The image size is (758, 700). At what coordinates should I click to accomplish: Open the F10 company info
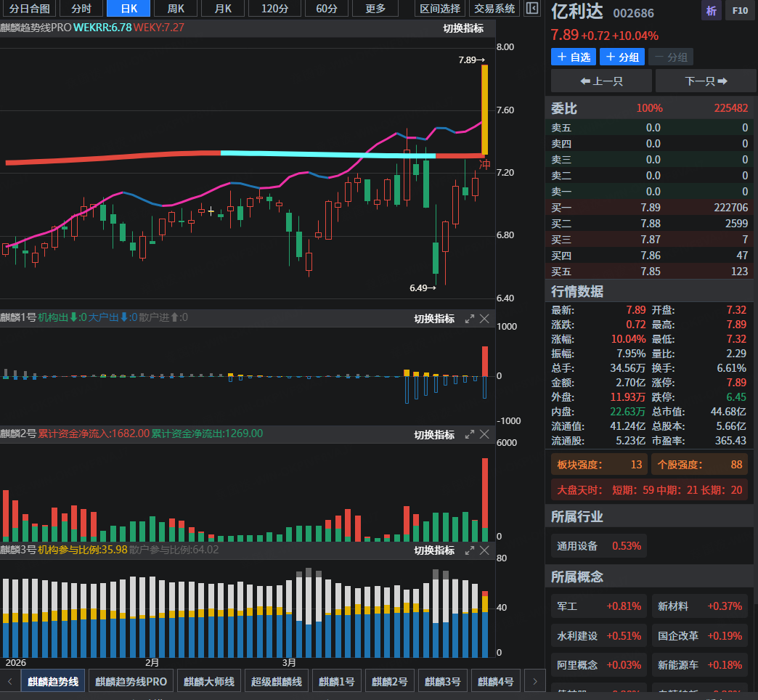[x=739, y=11]
